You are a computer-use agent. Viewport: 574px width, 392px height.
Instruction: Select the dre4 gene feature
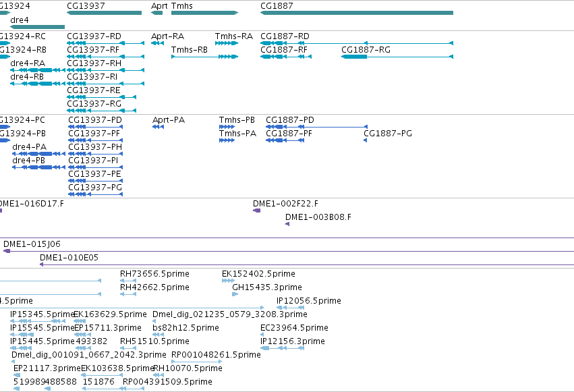point(37,27)
